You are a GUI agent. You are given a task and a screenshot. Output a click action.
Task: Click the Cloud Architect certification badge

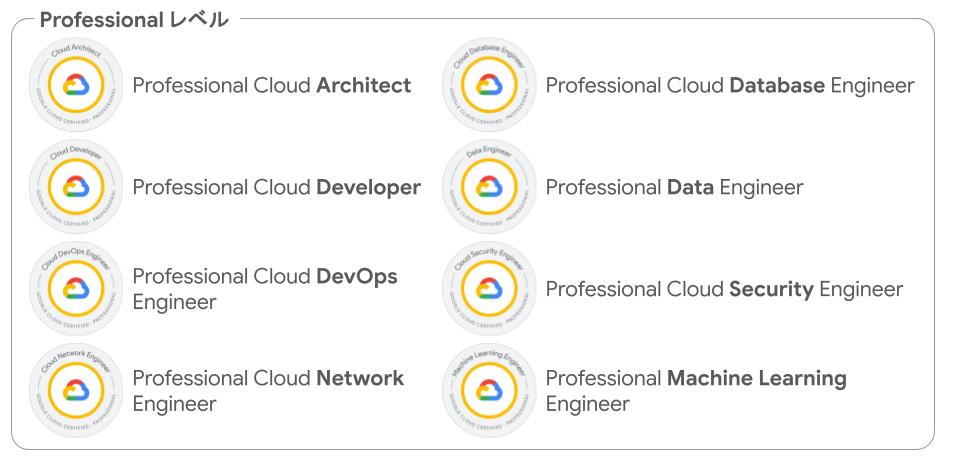tap(76, 85)
